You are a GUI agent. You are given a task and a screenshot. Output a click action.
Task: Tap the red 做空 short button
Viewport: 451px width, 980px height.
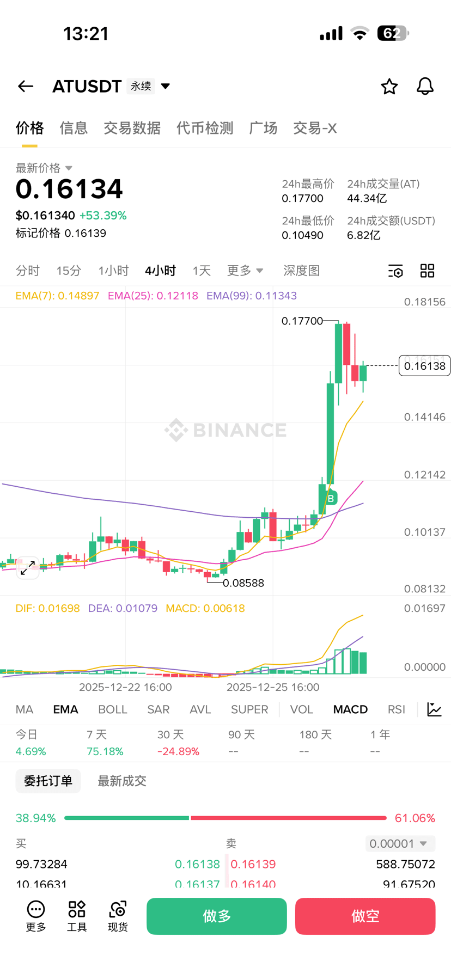[365, 916]
